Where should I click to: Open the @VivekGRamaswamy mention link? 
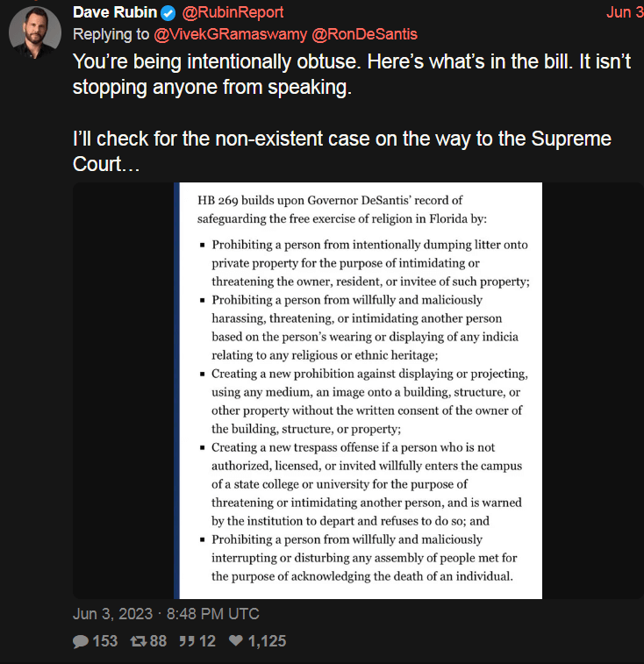(230, 34)
